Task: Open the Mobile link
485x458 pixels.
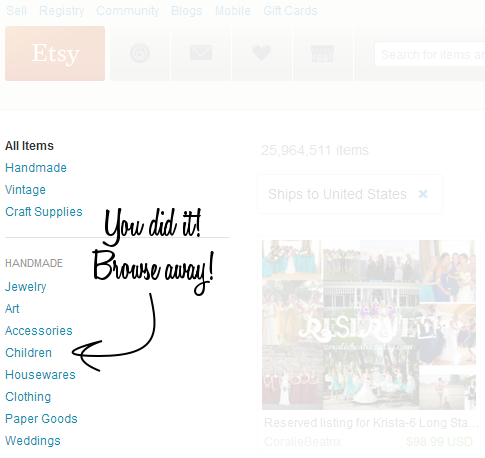Action: coord(233,11)
